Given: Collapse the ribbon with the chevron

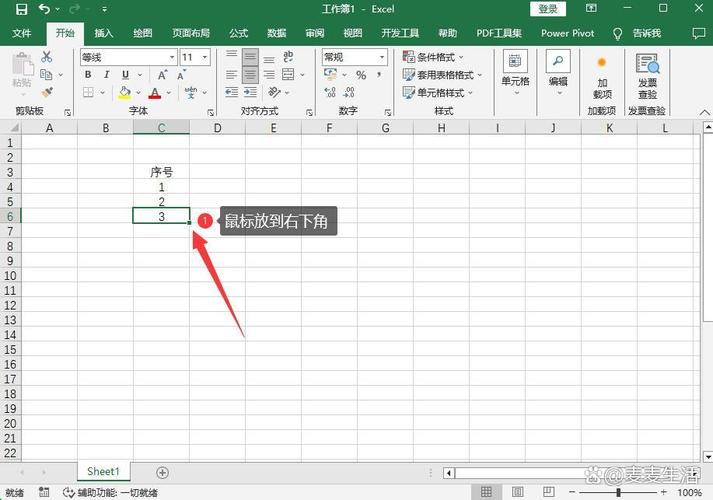Looking at the screenshot, I should [704, 112].
